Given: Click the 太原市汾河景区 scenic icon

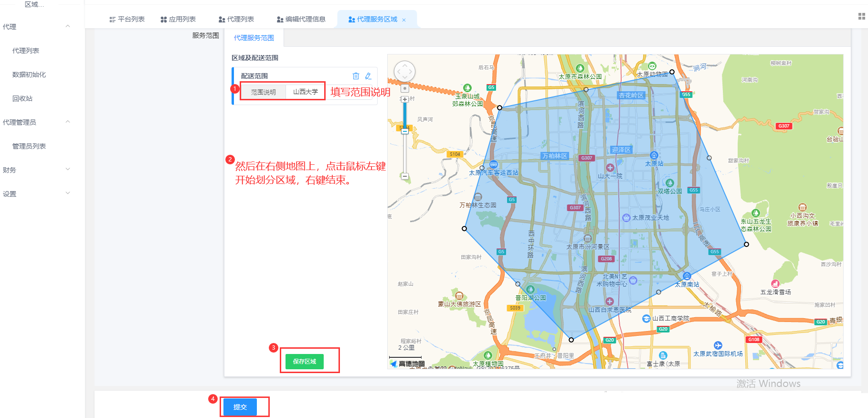Looking at the screenshot, I should 588,238.
